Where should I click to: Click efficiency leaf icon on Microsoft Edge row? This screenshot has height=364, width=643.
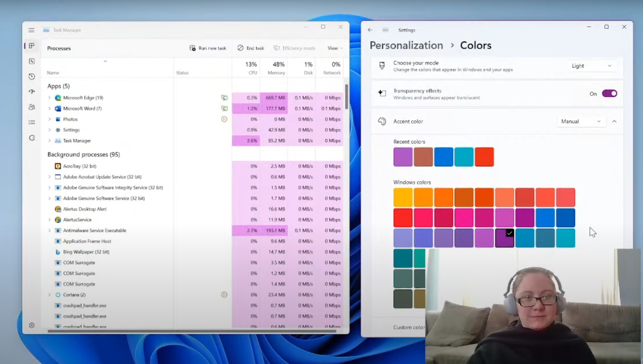(x=224, y=98)
